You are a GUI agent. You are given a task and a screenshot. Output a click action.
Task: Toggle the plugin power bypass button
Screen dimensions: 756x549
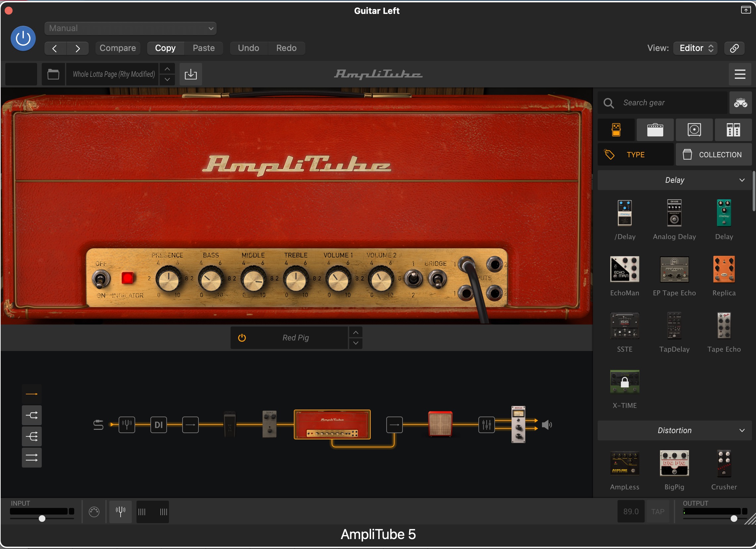pos(23,38)
